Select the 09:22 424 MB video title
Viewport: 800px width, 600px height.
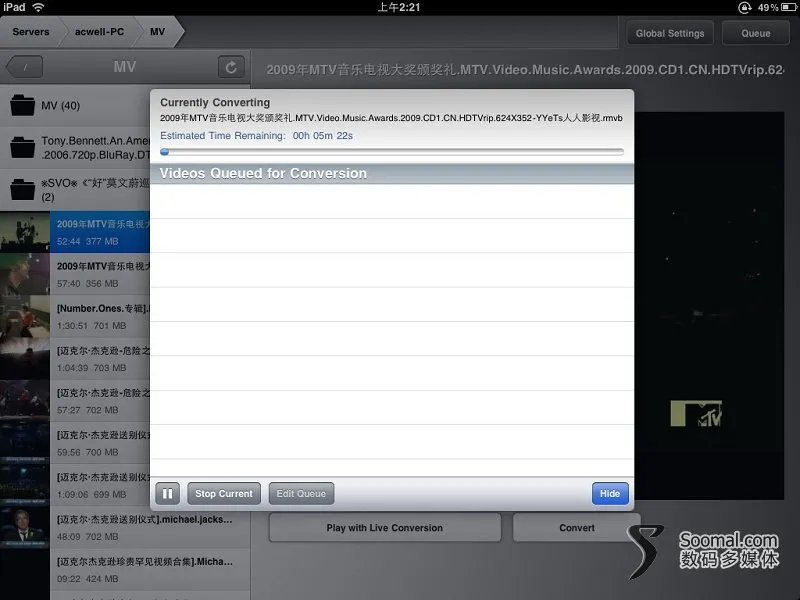145,562
